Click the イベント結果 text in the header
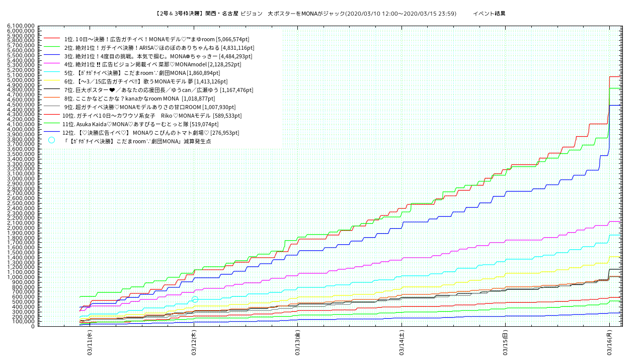This screenshot has height=362, width=644. point(489,14)
